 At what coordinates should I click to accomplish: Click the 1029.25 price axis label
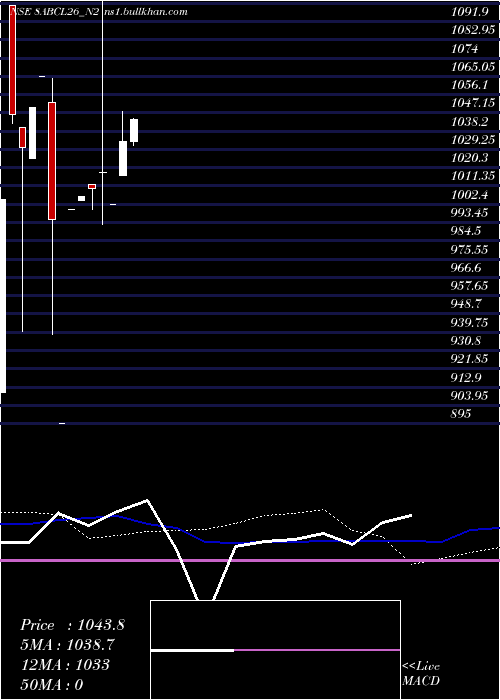[x=473, y=140]
